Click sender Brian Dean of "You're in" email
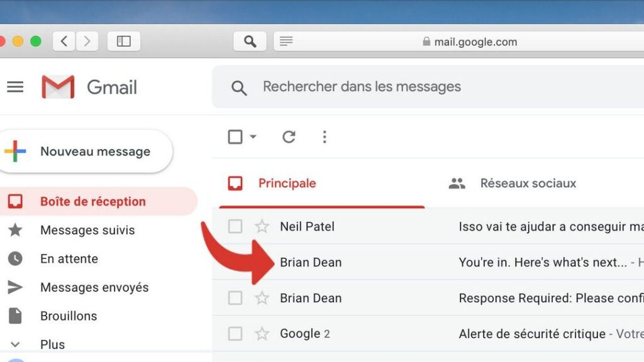The height and width of the screenshot is (362, 644). tap(311, 262)
